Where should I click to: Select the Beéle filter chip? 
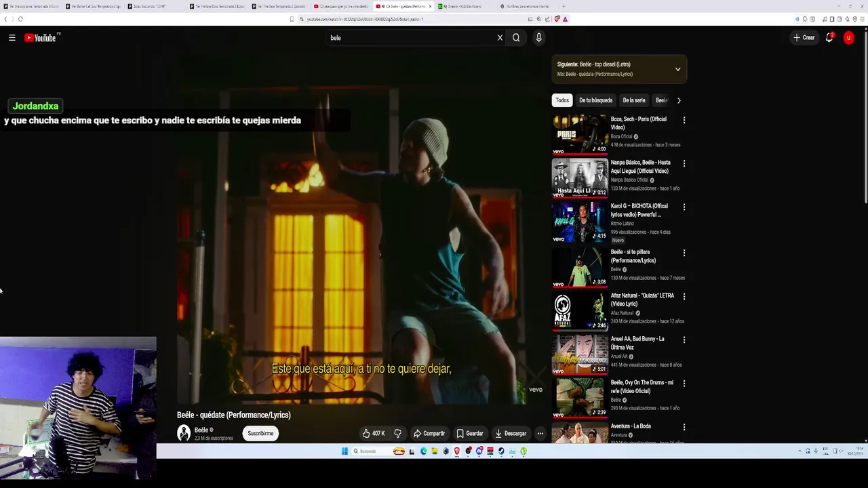click(661, 100)
